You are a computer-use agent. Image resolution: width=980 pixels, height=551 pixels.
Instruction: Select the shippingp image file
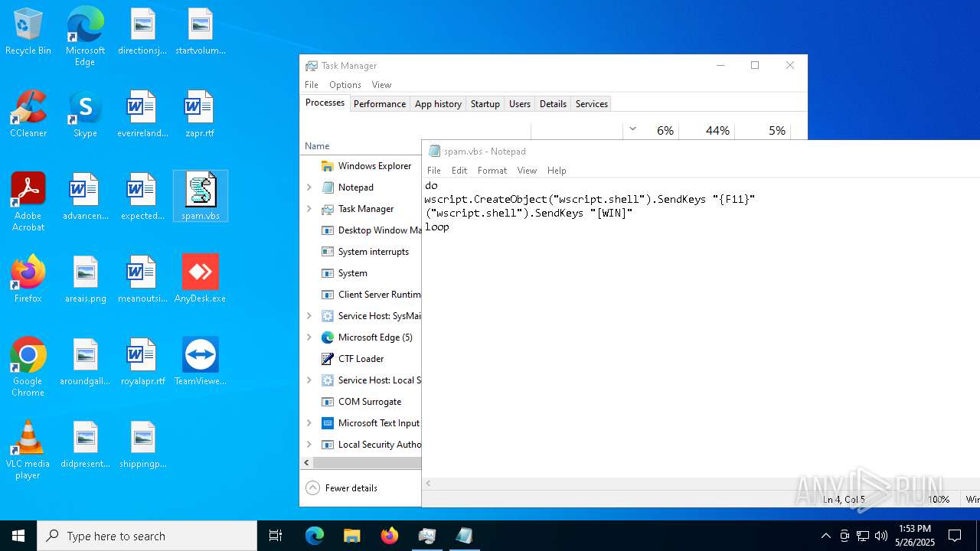[142, 445]
